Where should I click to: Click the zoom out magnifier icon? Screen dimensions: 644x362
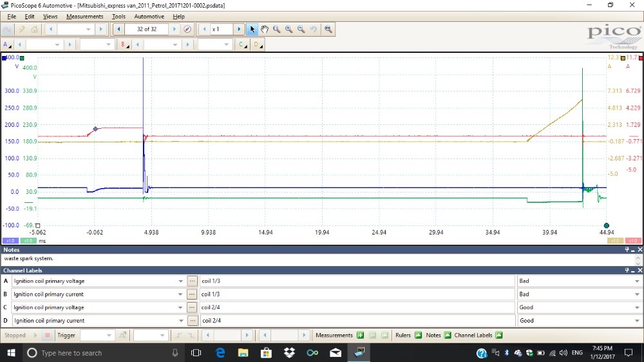click(x=301, y=30)
